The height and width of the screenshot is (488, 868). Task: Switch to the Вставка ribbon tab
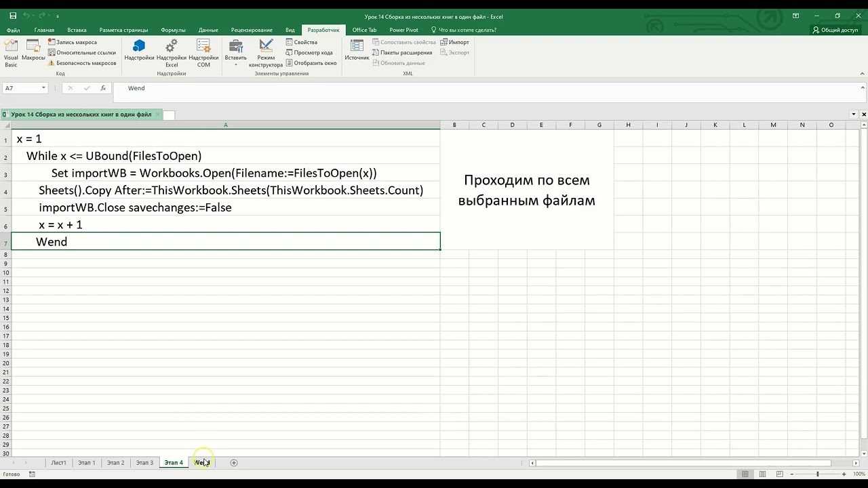(x=77, y=30)
